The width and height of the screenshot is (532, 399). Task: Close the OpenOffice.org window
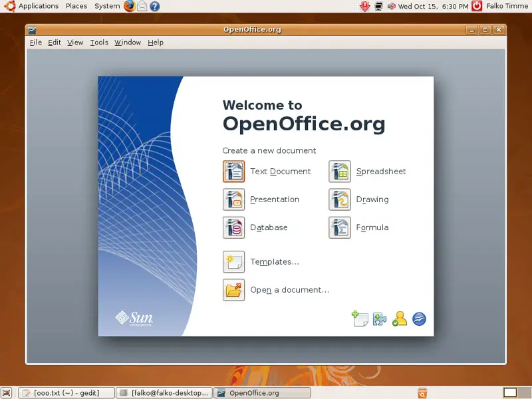[x=498, y=30]
